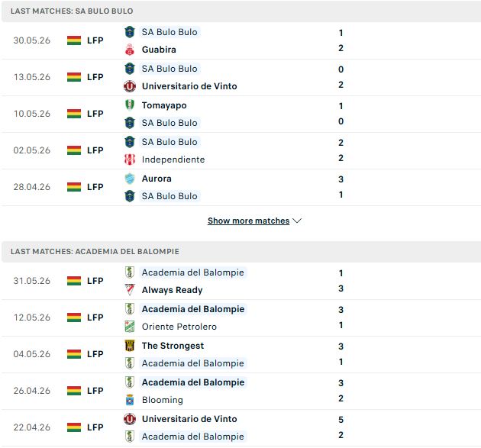
Task: Select LFP league label in 02.05.26 row
Action: click(x=95, y=150)
